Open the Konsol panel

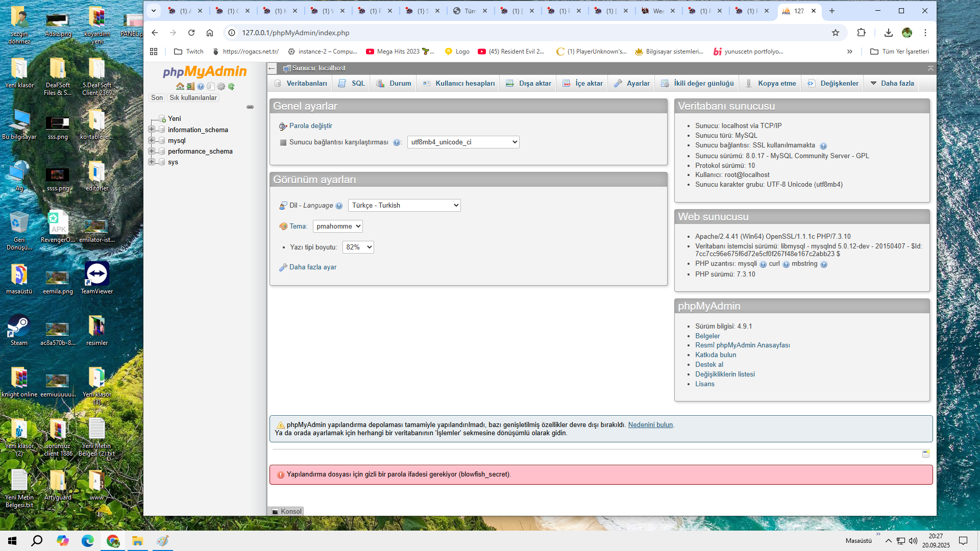(x=286, y=511)
